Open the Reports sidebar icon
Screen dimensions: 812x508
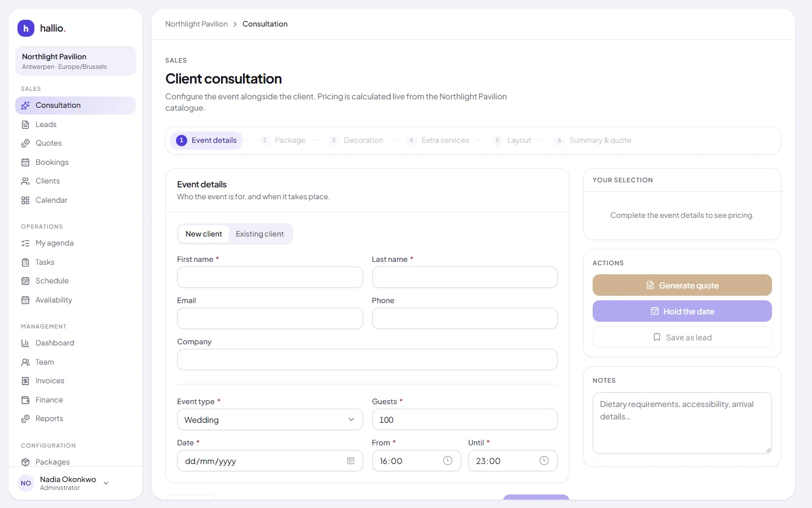[x=25, y=419]
